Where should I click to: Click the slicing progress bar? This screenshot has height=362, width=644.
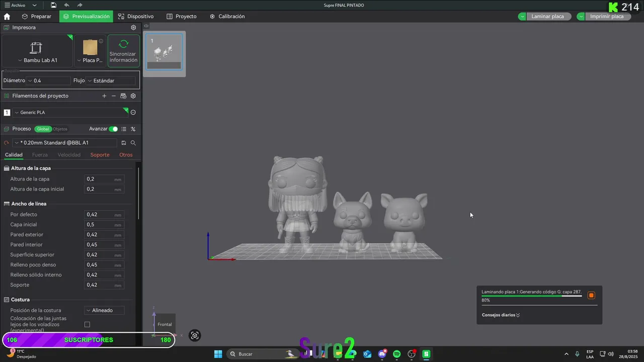(x=532, y=296)
